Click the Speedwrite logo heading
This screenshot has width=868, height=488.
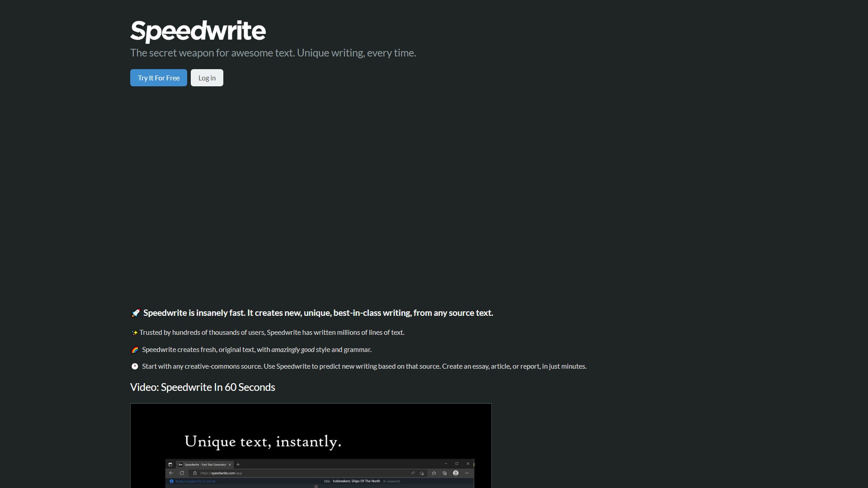pos(198,30)
